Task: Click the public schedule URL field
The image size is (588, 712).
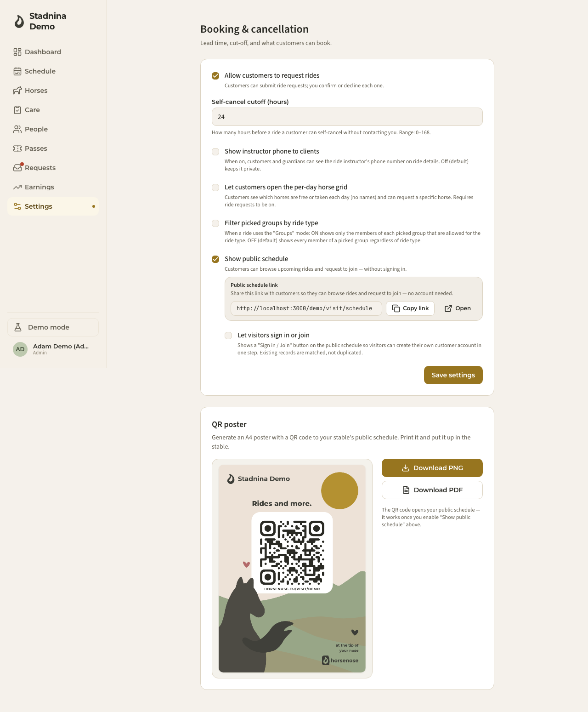Action: pyautogui.click(x=306, y=308)
